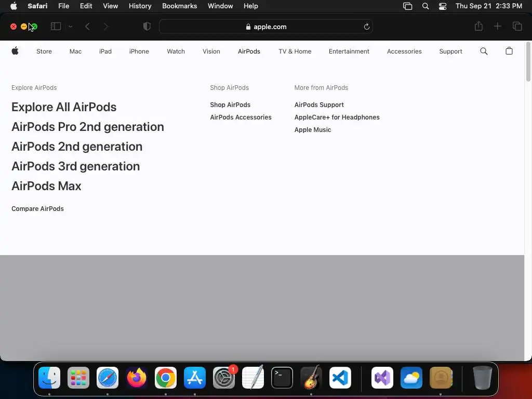Open the Safari menu
Viewport: 532px width, 399px height.
click(37, 6)
